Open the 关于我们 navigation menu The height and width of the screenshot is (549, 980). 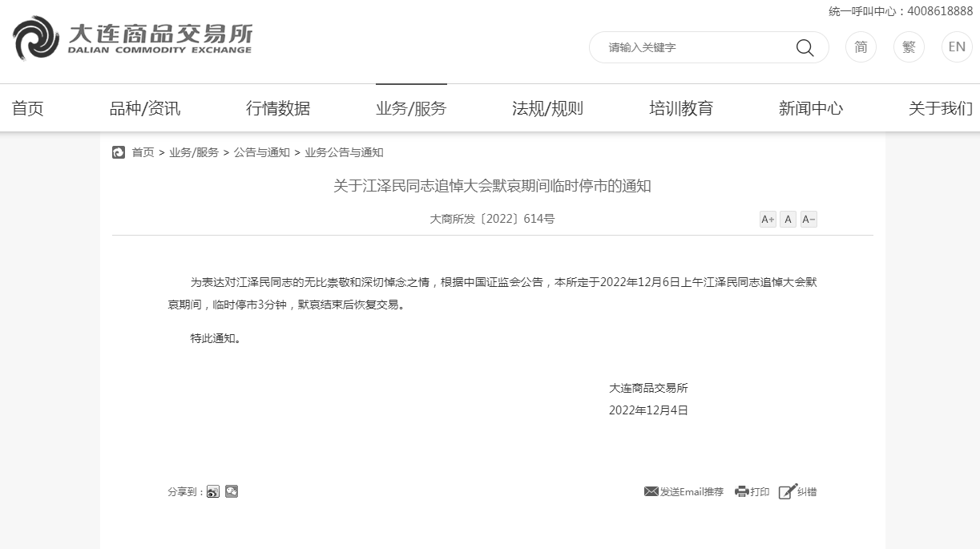[x=941, y=108]
